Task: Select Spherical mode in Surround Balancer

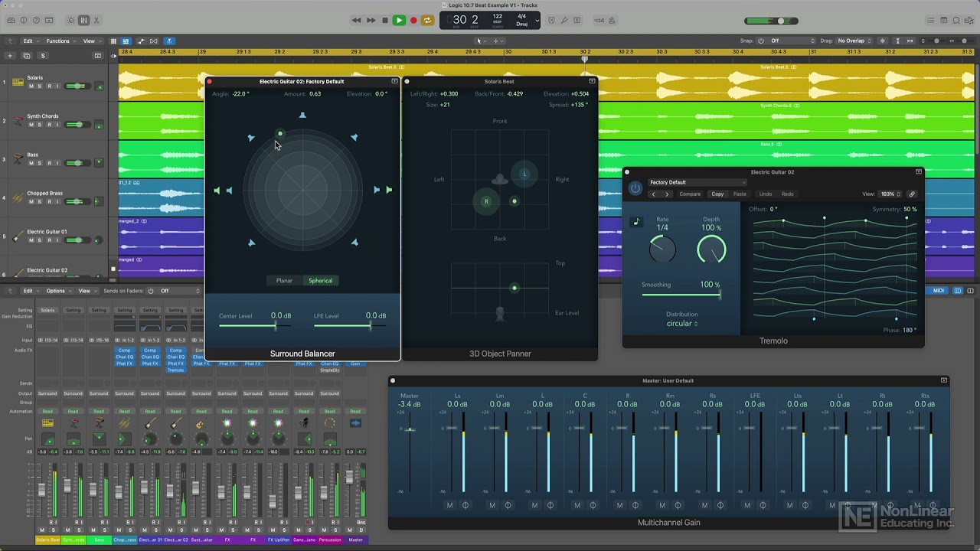Action: click(320, 281)
